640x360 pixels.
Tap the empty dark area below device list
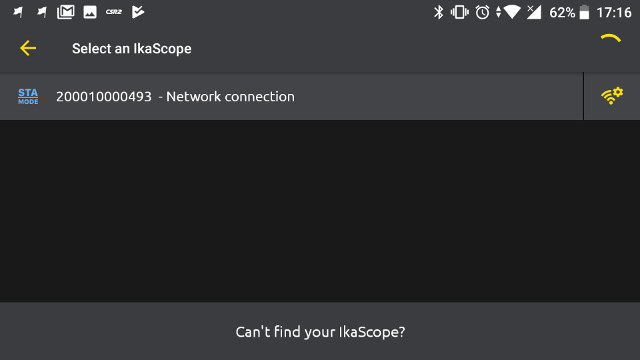tap(320, 211)
